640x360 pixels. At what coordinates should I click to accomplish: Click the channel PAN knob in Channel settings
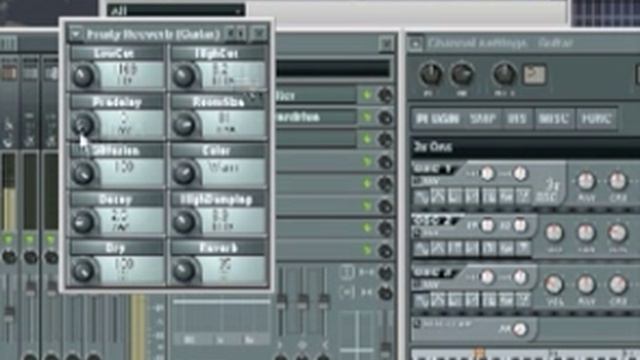point(430,74)
